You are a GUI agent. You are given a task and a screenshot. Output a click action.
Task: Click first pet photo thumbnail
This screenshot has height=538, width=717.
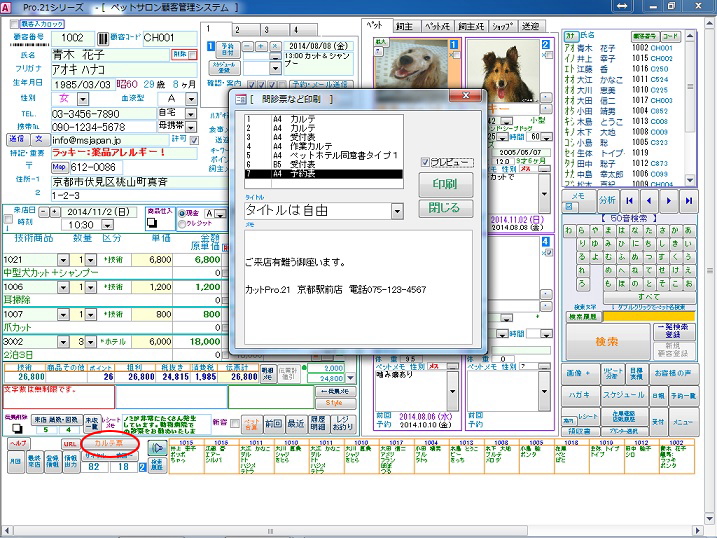411,64
